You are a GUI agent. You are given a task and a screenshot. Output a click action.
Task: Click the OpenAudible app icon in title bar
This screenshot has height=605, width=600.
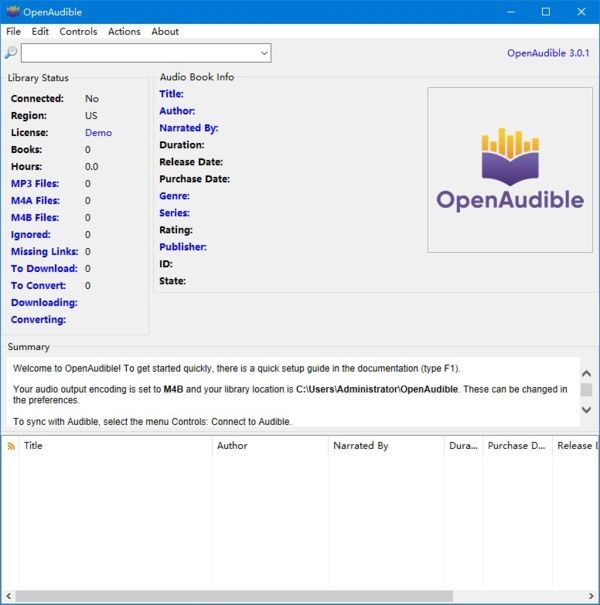click(x=13, y=12)
